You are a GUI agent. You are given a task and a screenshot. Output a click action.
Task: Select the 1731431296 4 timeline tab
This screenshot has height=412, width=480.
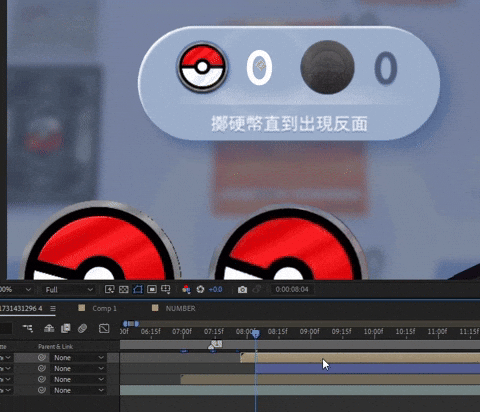pos(21,308)
